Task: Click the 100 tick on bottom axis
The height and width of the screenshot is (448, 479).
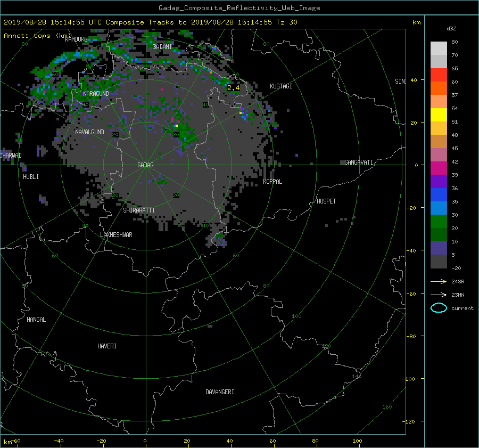Action: (x=357, y=441)
